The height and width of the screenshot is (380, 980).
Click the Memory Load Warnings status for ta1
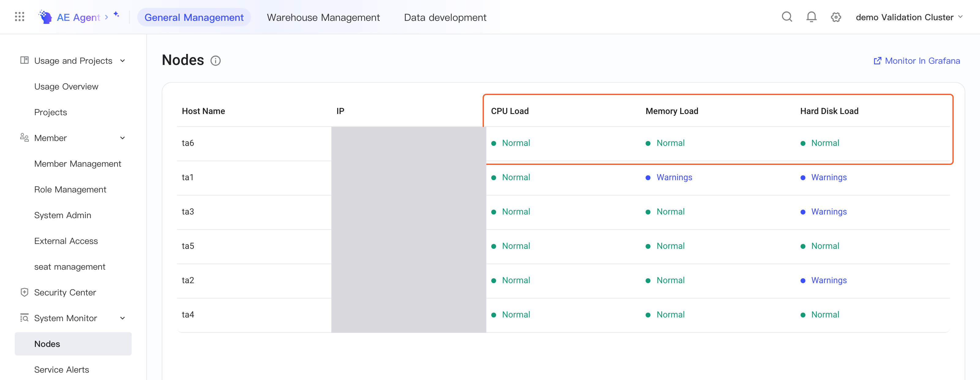click(669, 177)
